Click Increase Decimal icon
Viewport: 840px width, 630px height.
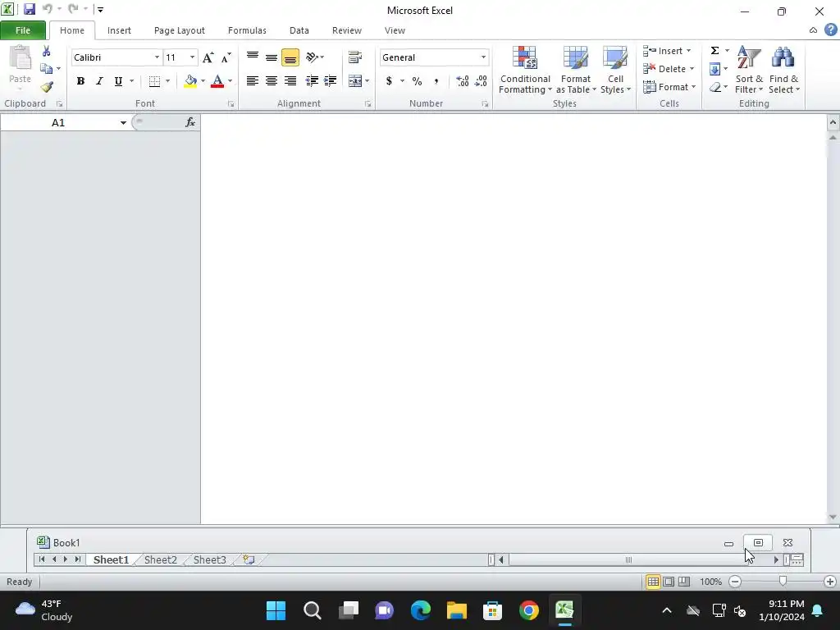pyautogui.click(x=463, y=81)
